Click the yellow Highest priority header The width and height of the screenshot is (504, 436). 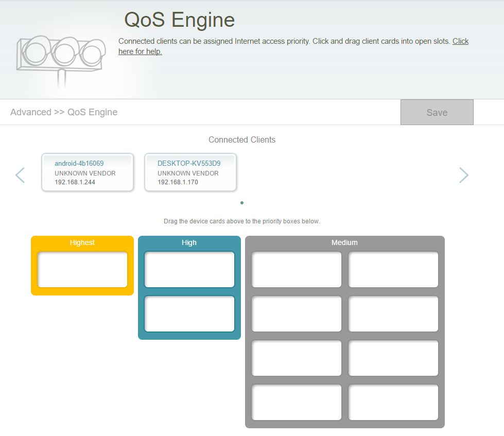(x=82, y=242)
